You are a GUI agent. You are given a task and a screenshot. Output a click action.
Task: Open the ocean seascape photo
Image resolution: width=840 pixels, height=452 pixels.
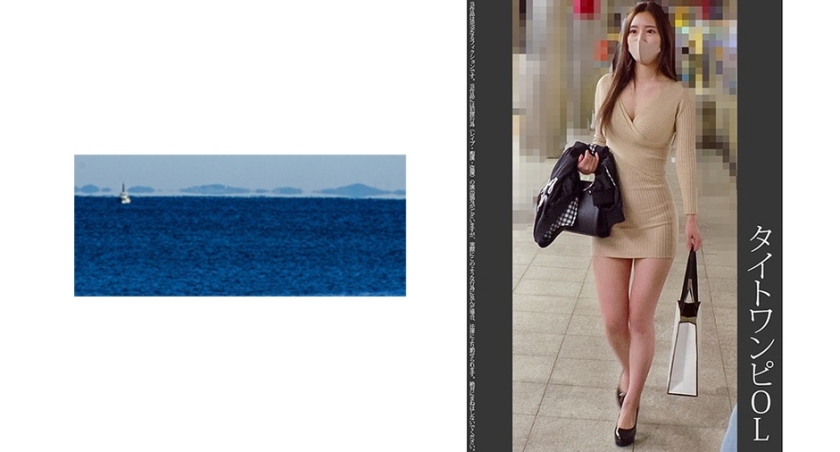tap(240, 225)
